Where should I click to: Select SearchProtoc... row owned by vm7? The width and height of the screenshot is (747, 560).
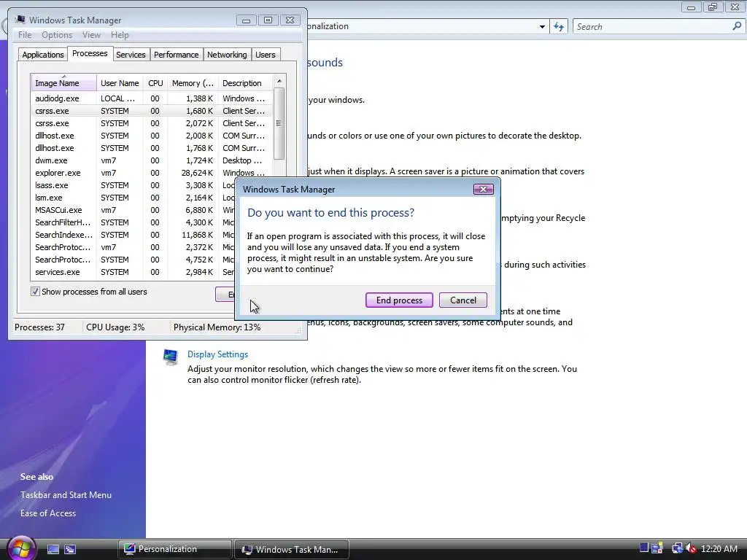133,246
